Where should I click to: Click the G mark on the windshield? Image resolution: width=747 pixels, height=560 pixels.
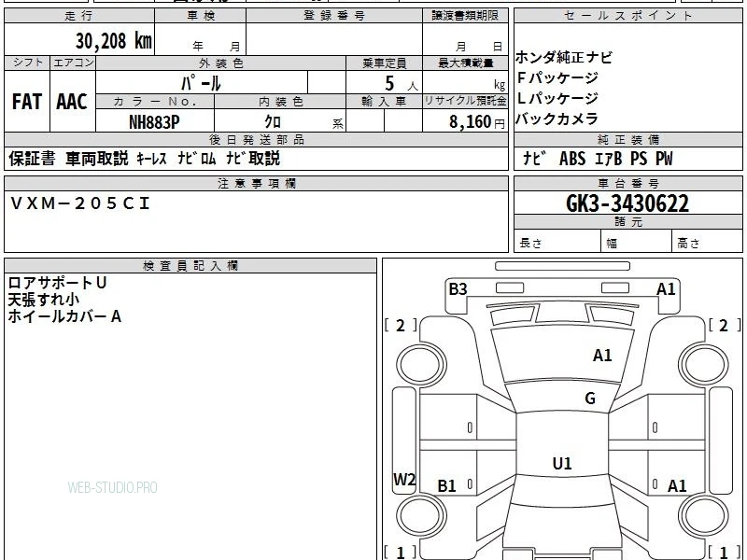tap(590, 398)
